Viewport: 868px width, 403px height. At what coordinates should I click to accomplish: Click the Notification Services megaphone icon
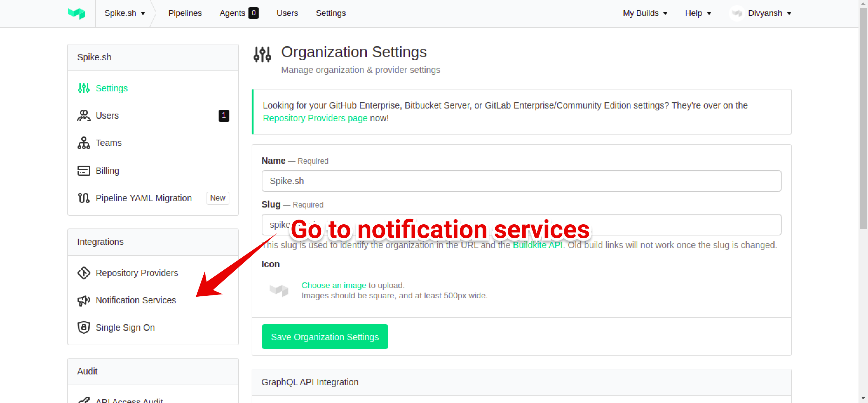click(x=84, y=300)
